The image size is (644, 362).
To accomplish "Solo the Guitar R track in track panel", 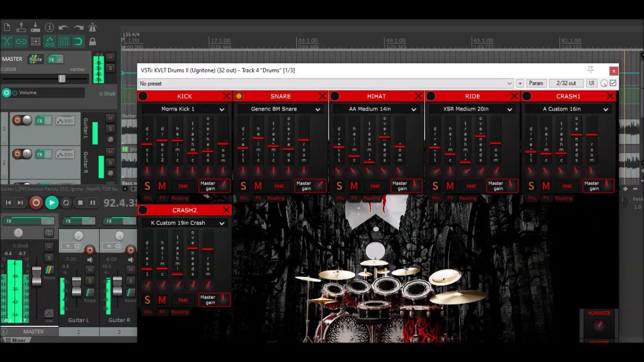I will point(110,162).
